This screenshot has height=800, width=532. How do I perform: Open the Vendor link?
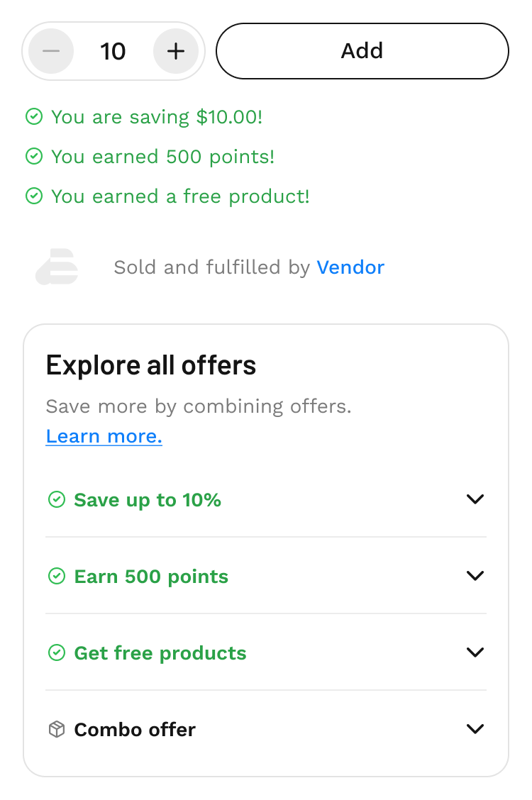tap(350, 267)
